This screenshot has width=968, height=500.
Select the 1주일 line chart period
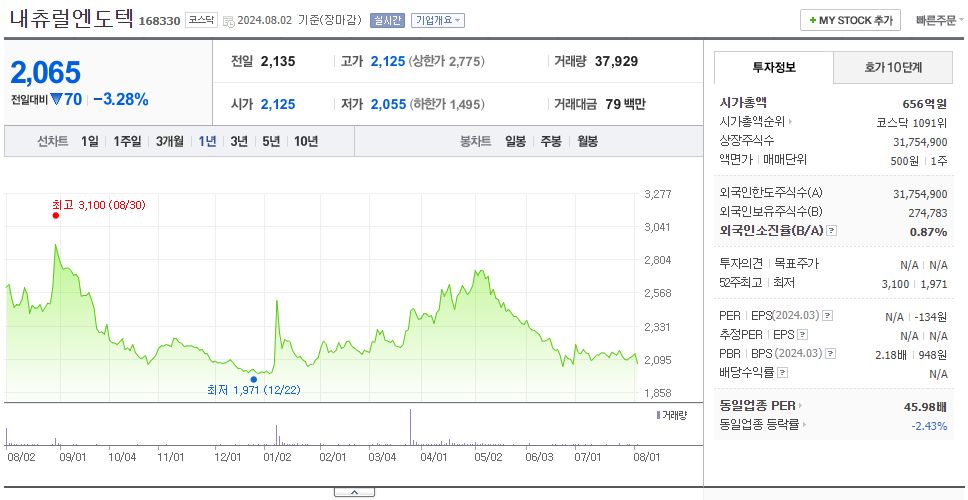pos(127,141)
